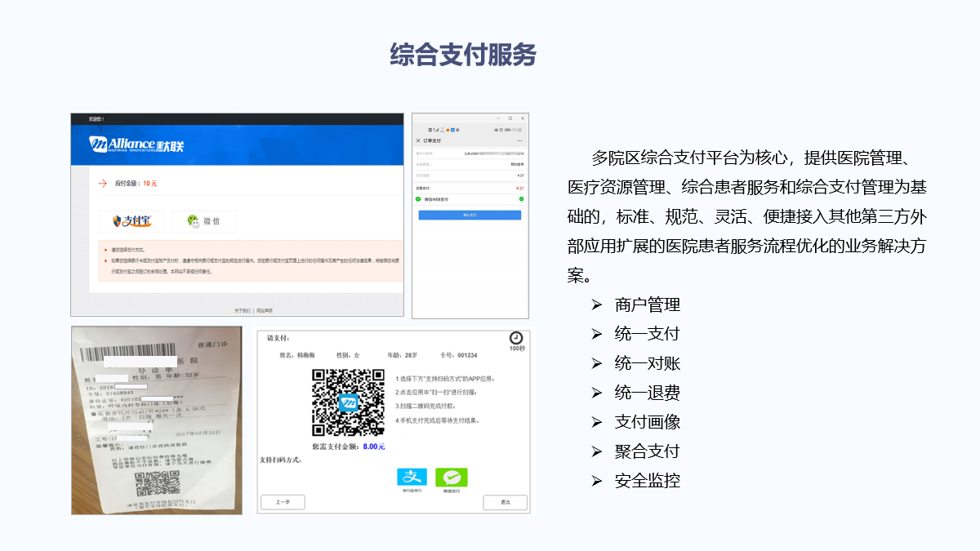Viewport: 980px width, 551px height.
Task: Click the 100秒 countdown clock icon
Action: pos(516,338)
